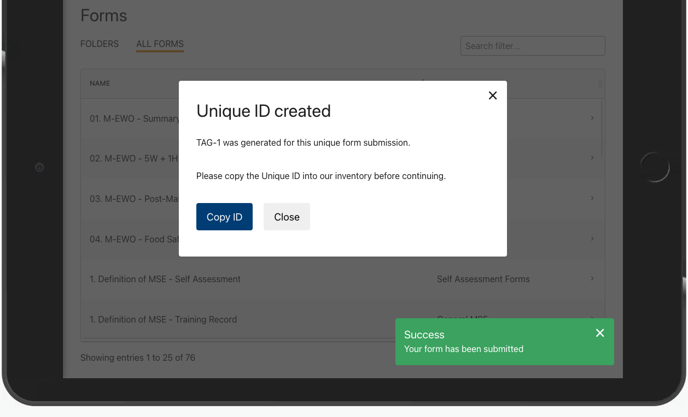Select the 1. Definition of MSE - Self Assessment form
The image size is (688, 417).
165,279
